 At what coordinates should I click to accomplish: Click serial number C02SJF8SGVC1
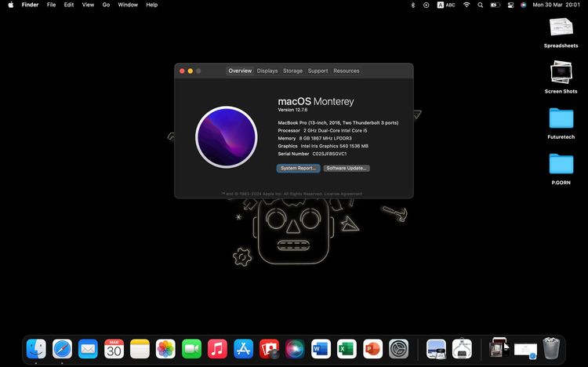(x=329, y=154)
